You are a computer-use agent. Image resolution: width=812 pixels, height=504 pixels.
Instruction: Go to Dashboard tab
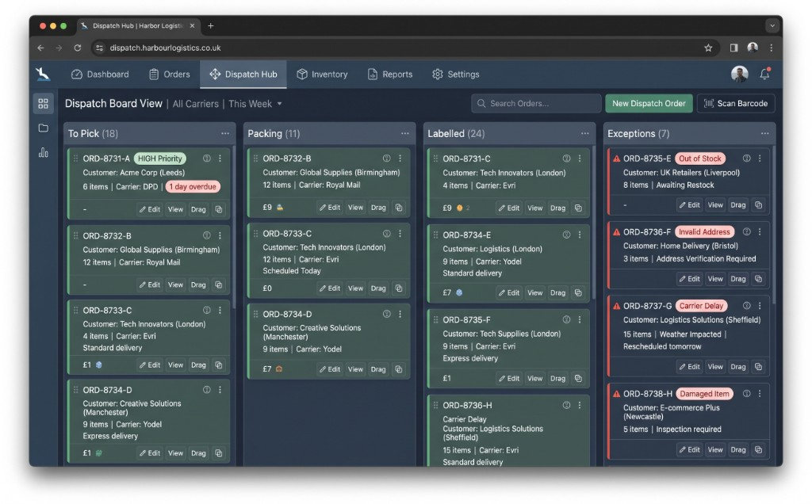click(100, 74)
